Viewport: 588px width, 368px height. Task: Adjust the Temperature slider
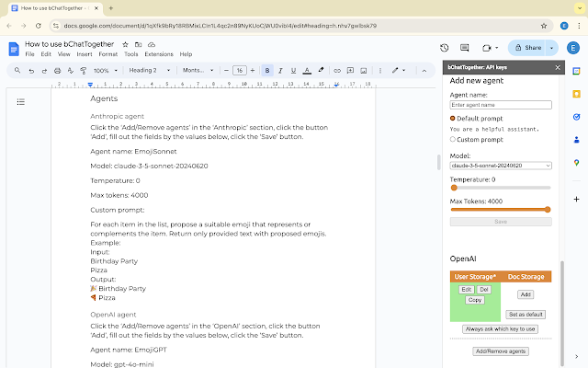(501, 188)
